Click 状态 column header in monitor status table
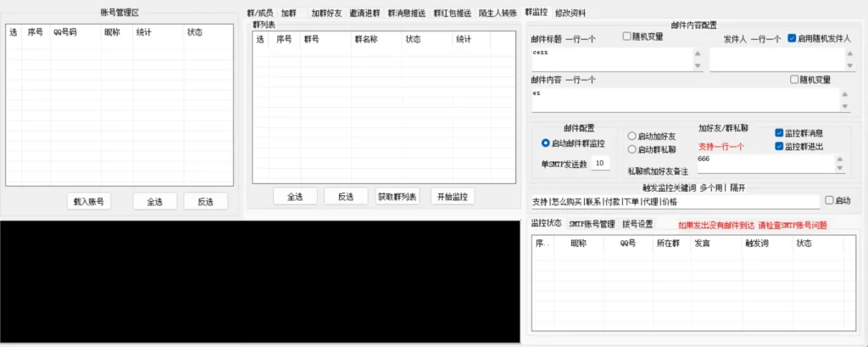Screen dimensions: 868x347 [818, 243]
